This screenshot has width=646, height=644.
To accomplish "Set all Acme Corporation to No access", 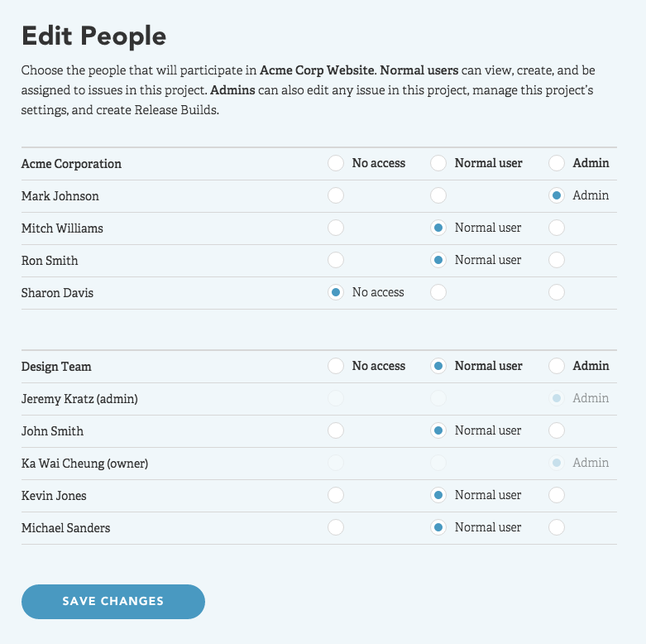I will (335, 163).
